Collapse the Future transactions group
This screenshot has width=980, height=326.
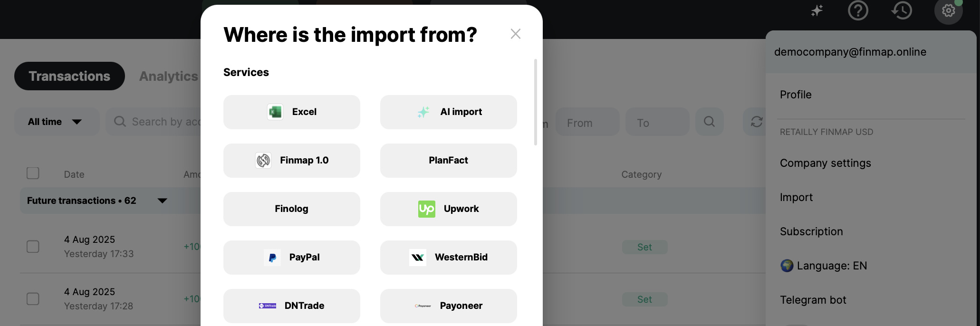162,201
